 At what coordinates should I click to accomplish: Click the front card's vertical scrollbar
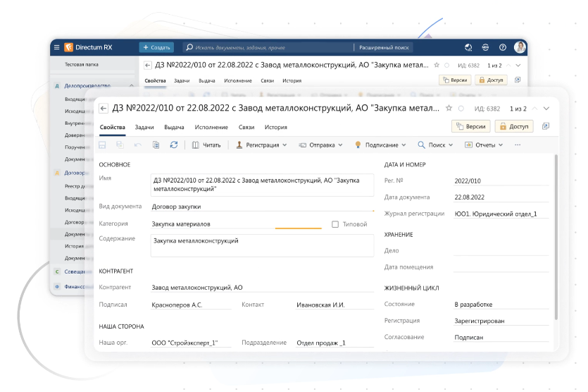pyautogui.click(x=556, y=240)
